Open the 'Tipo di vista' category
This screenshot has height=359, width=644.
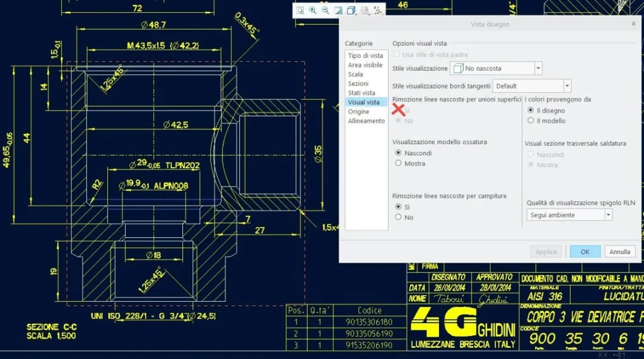click(x=366, y=56)
